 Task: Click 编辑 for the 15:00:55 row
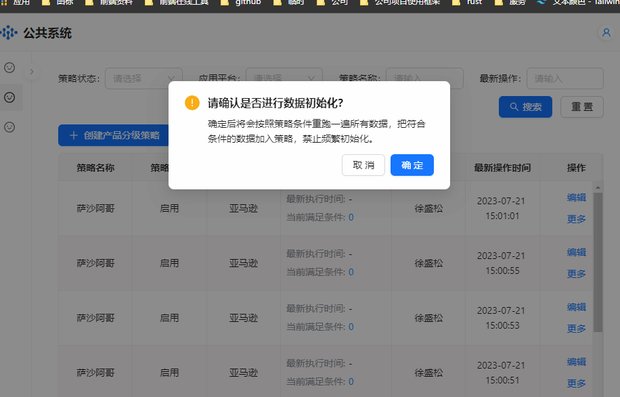[576, 252]
